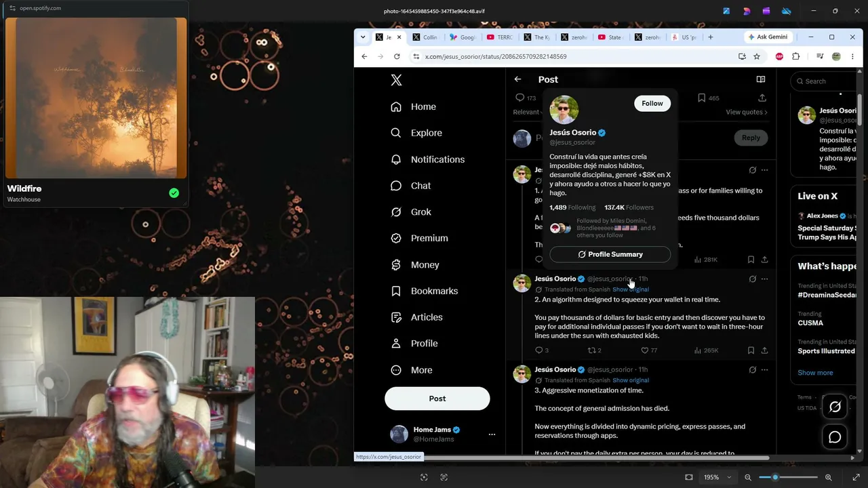Click the Reply button
868x488 pixels.
(x=751, y=138)
